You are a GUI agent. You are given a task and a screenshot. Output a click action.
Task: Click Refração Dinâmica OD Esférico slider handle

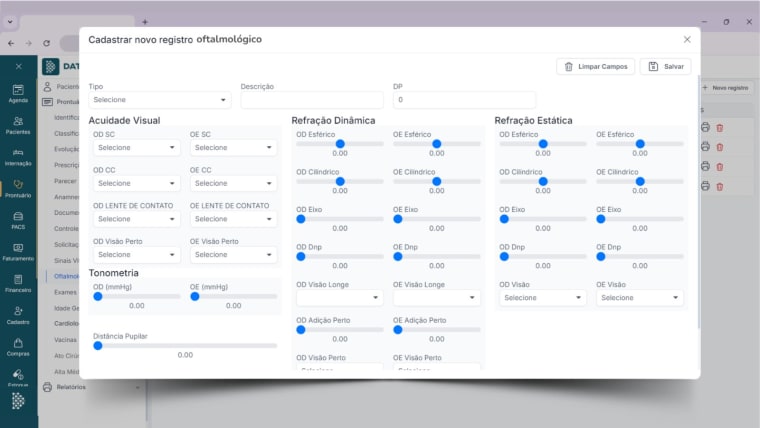pyautogui.click(x=340, y=144)
